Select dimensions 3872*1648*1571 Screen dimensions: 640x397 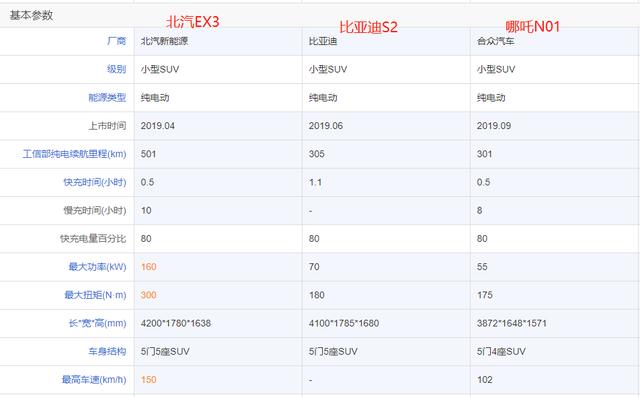[x=512, y=323]
